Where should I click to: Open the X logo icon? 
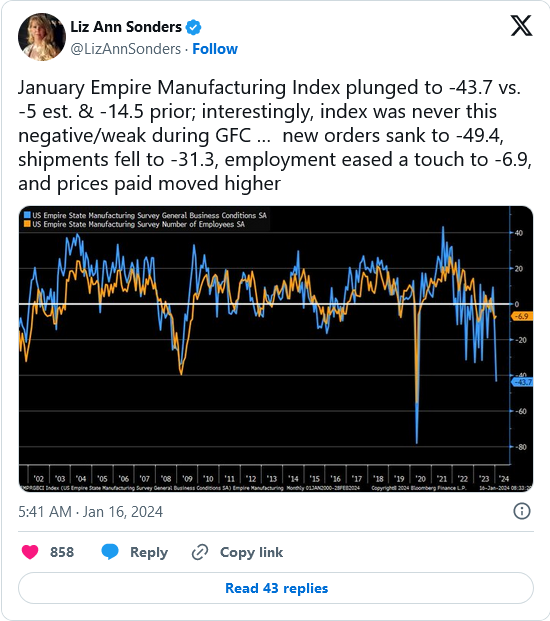click(521, 26)
